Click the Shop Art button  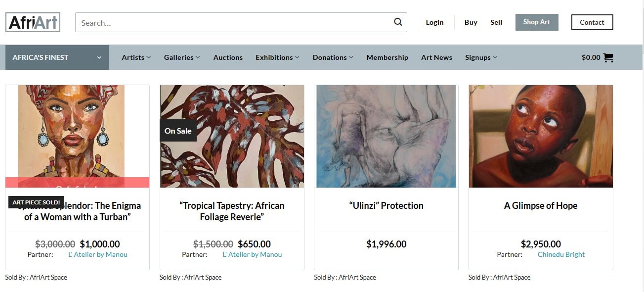pyautogui.click(x=537, y=22)
